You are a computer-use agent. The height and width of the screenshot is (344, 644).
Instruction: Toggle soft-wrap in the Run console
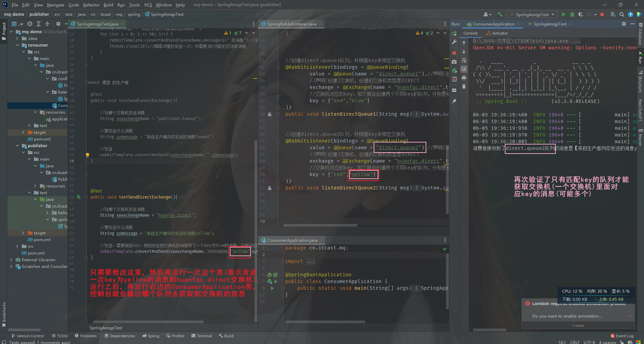point(464,60)
